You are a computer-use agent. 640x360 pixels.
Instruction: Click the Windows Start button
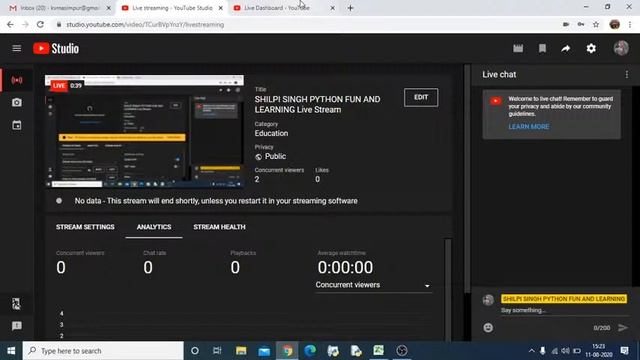coord(11,351)
